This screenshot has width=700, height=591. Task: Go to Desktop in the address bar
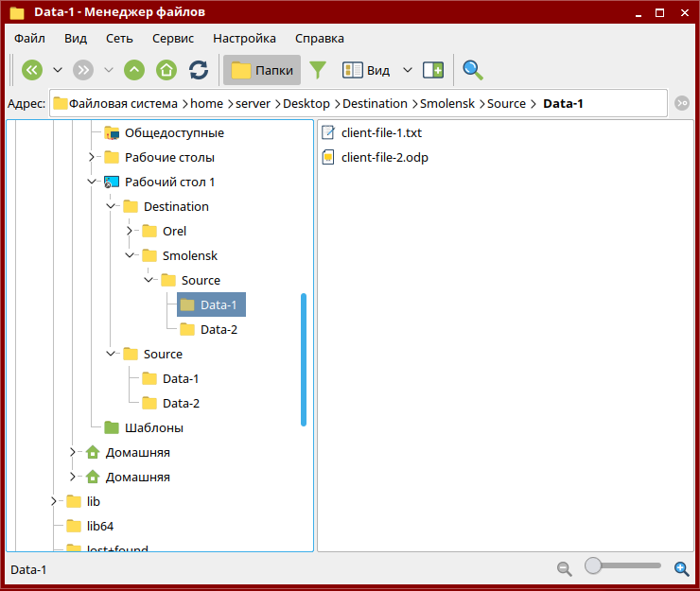pos(306,104)
